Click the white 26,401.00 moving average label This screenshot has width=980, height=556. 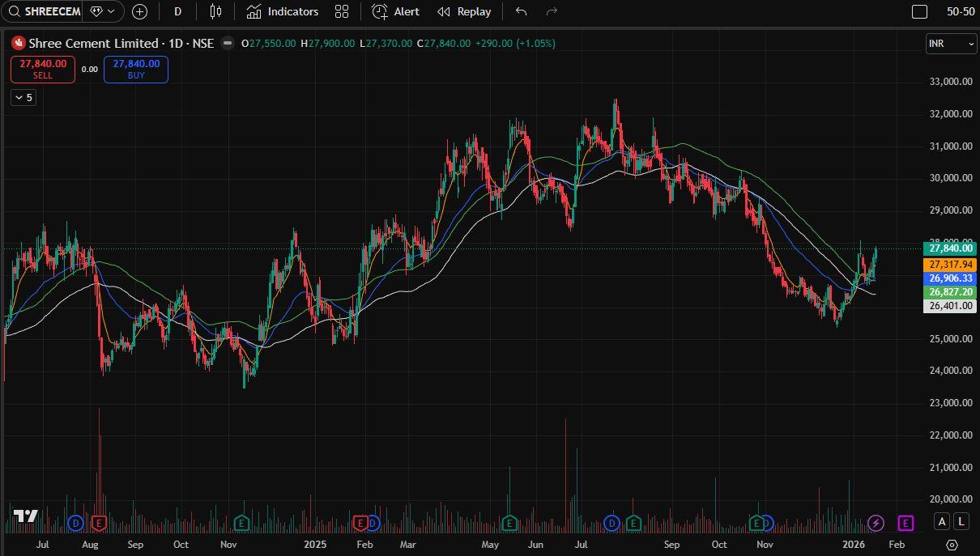950,307
